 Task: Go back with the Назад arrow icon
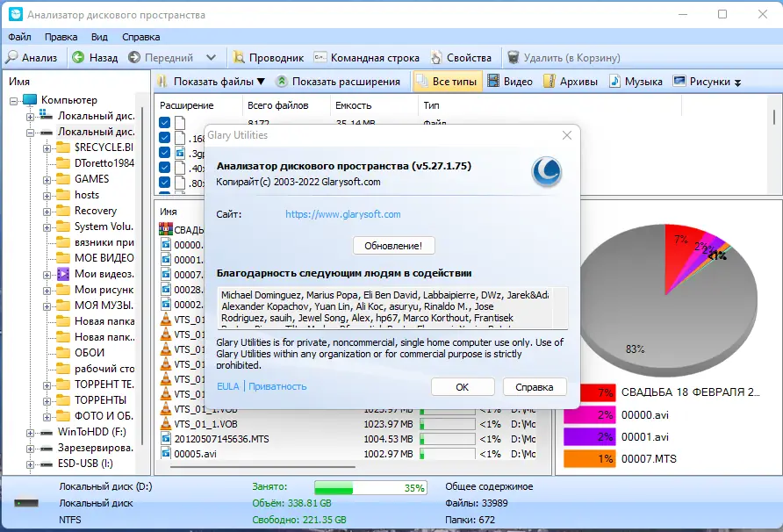pyautogui.click(x=78, y=57)
